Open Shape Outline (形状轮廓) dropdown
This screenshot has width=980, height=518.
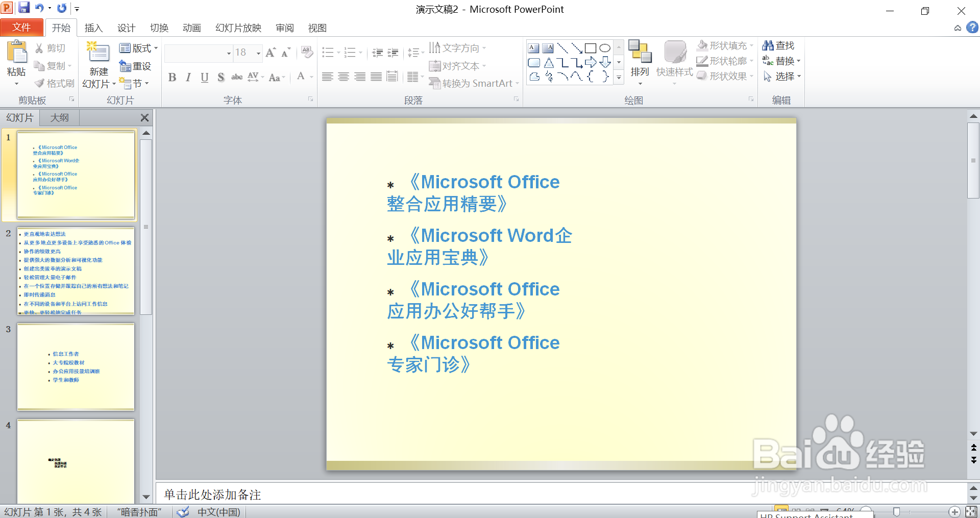[x=725, y=61]
